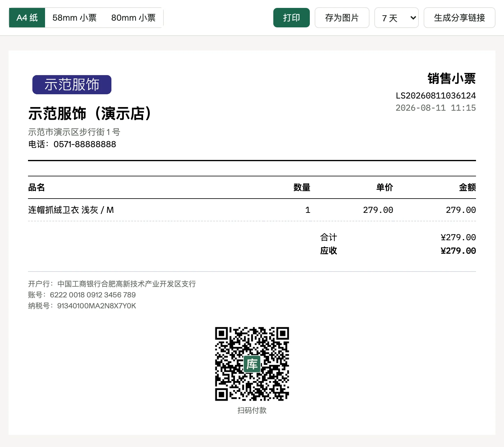Image resolution: width=504 pixels, height=447 pixels.
Task: Click the 合计 value ¥279.00
Action: coord(458,237)
